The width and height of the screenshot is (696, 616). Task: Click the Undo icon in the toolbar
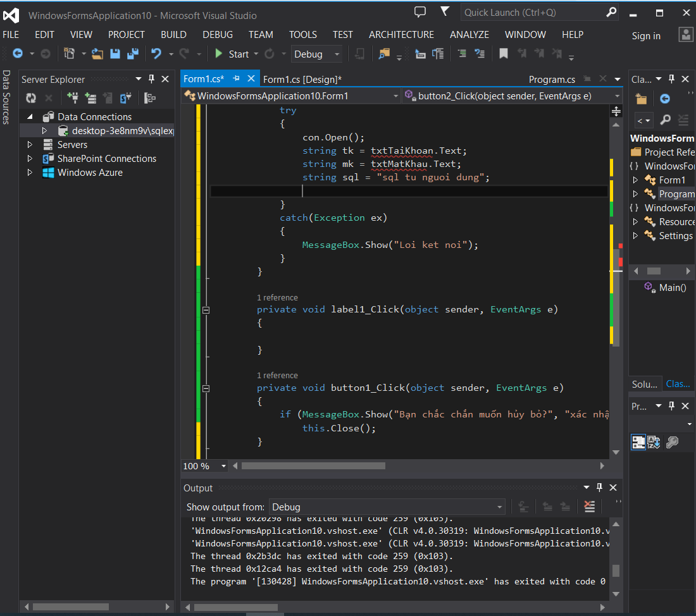point(156,54)
